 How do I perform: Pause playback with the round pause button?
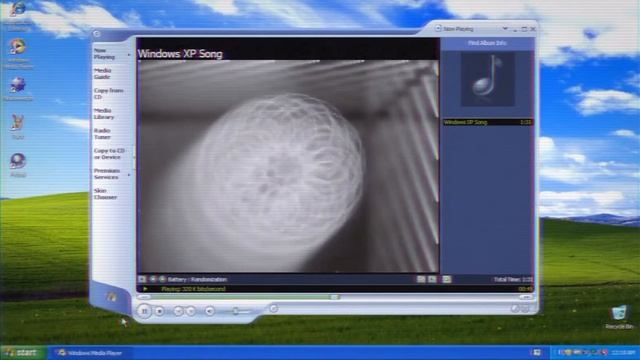[144, 311]
